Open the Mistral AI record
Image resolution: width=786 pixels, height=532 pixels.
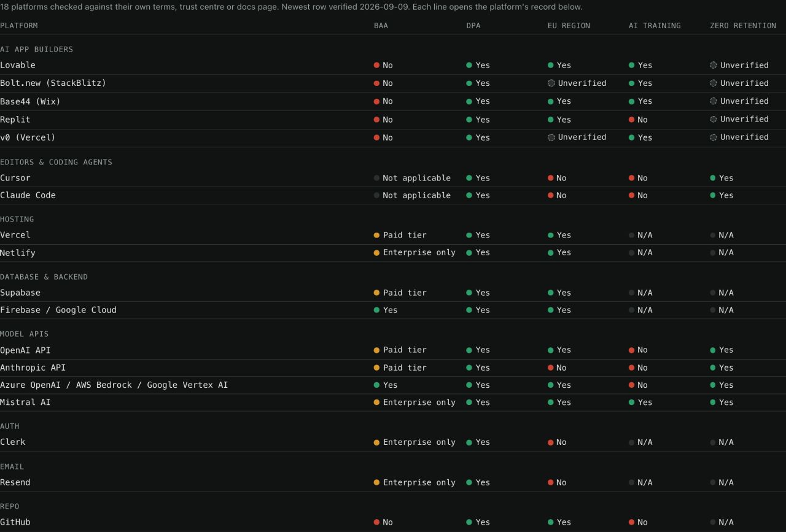pos(393,403)
